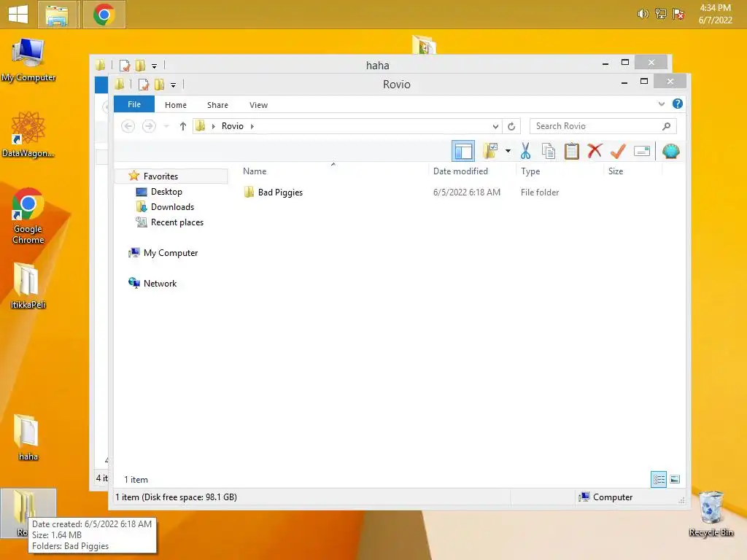Open haha window quick access dropdown arrow

154,66
